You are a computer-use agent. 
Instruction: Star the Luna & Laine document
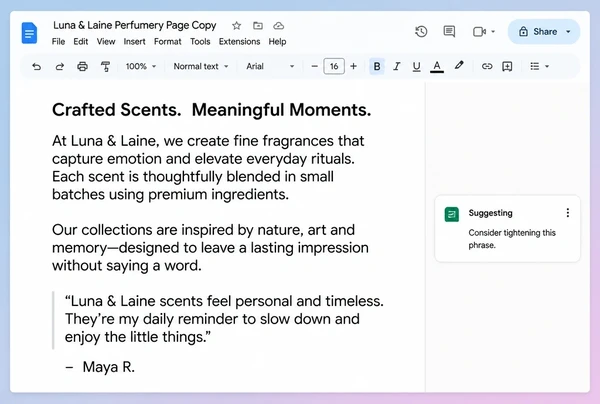(x=236, y=26)
